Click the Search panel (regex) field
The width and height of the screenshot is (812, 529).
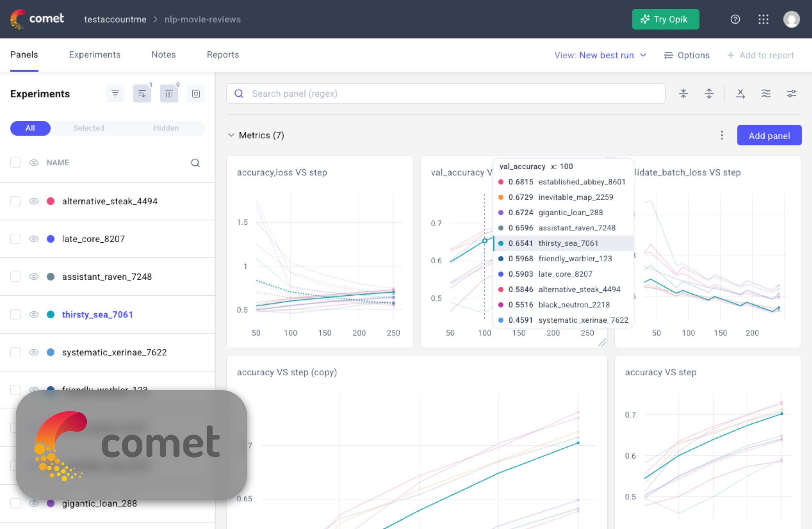coord(446,94)
